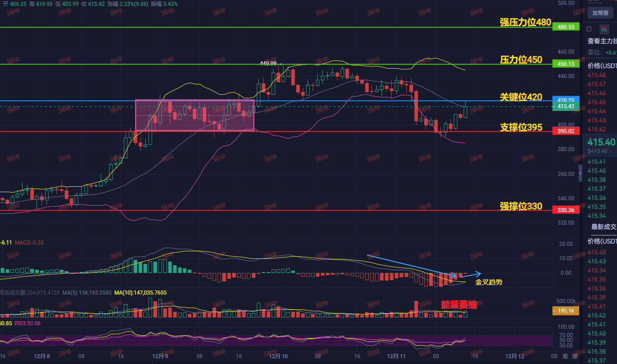Click the 收 415.42 close price readout
Viewport: 617px width, 364px height.
93,4
